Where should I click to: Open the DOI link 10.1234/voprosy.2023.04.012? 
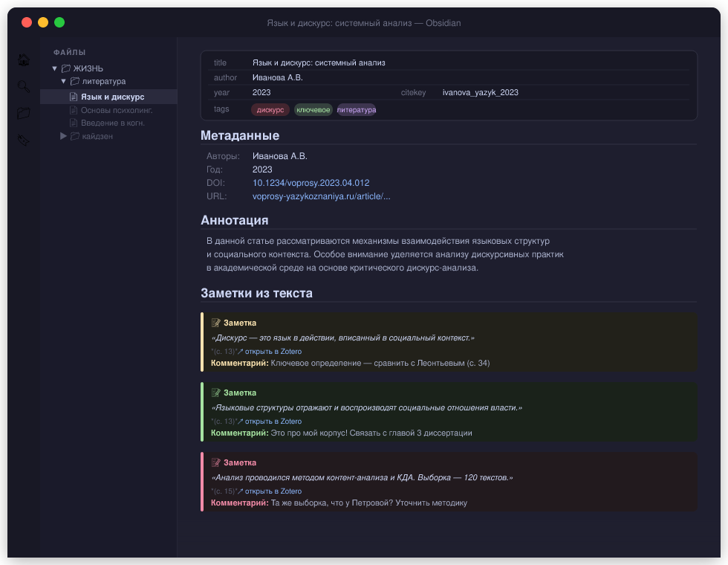(311, 183)
